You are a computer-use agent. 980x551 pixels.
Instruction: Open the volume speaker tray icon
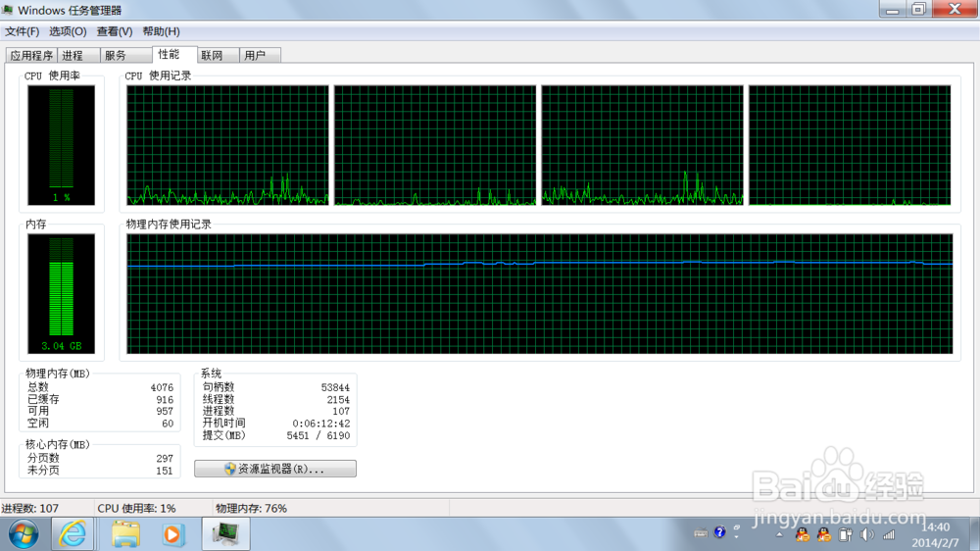coord(867,534)
